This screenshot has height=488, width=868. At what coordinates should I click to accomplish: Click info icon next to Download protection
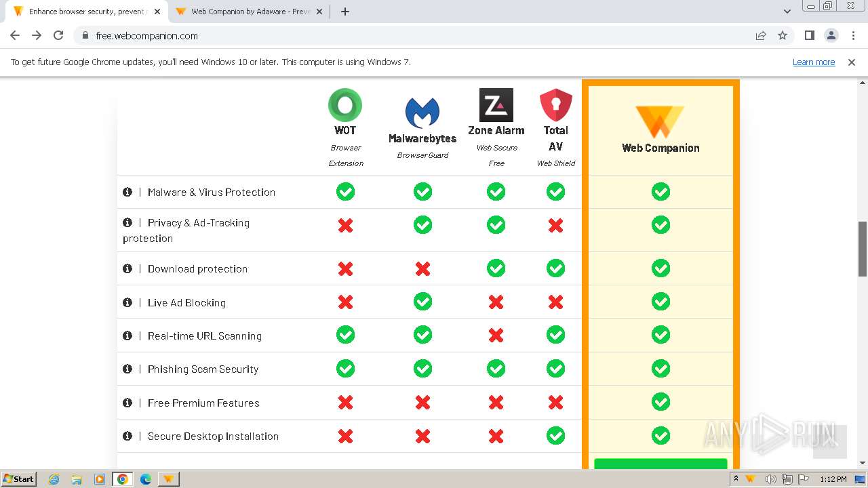coord(127,268)
